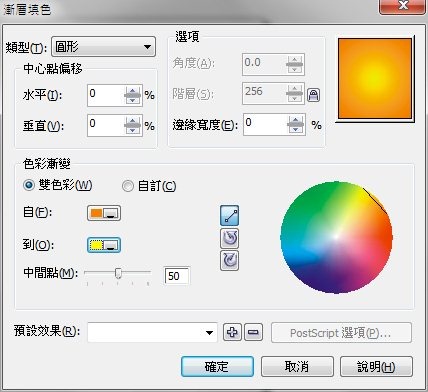Image resolution: width=428 pixels, height=392 pixels.
Task: Toggle the lock icon beside 階層 steps
Action: pos(313,95)
